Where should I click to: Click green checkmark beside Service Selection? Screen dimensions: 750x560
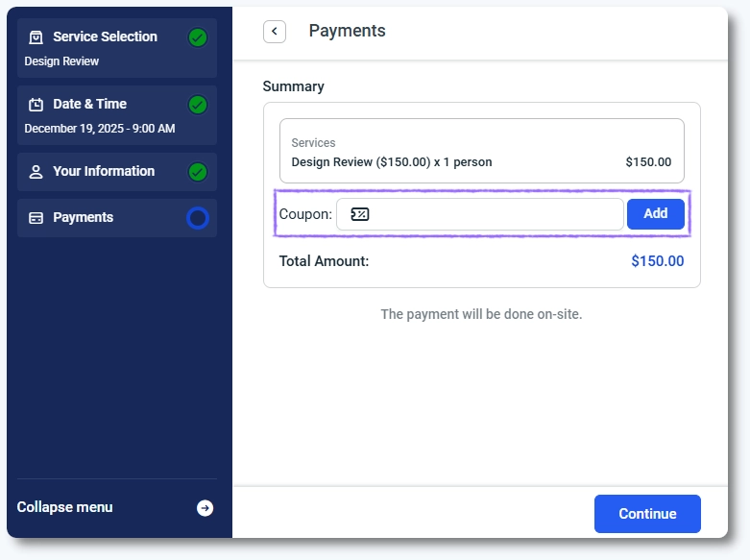(x=198, y=37)
